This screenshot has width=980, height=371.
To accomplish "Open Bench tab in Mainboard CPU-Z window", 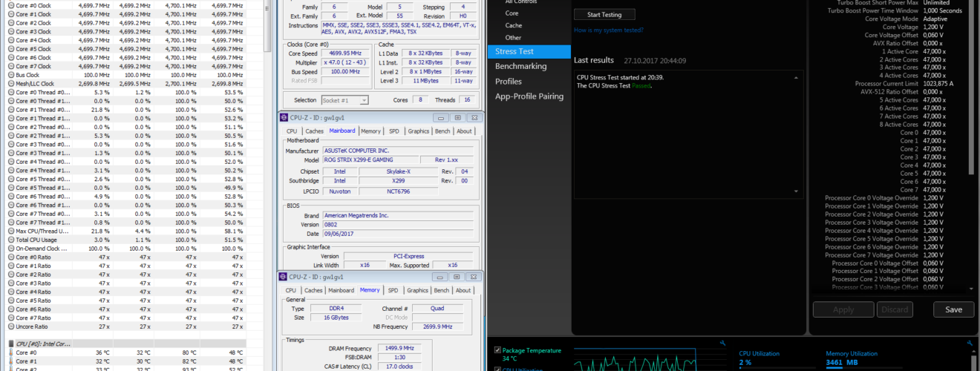I will pyautogui.click(x=442, y=131).
